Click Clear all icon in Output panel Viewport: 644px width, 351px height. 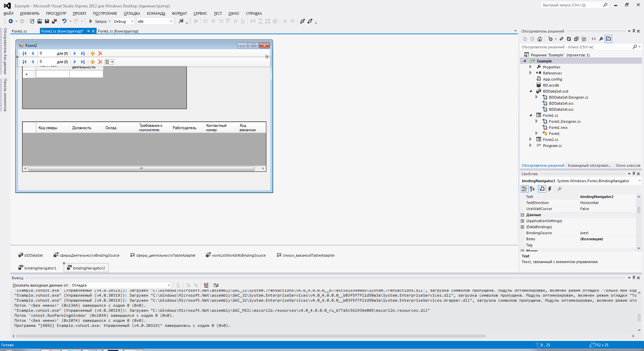[x=206, y=285]
